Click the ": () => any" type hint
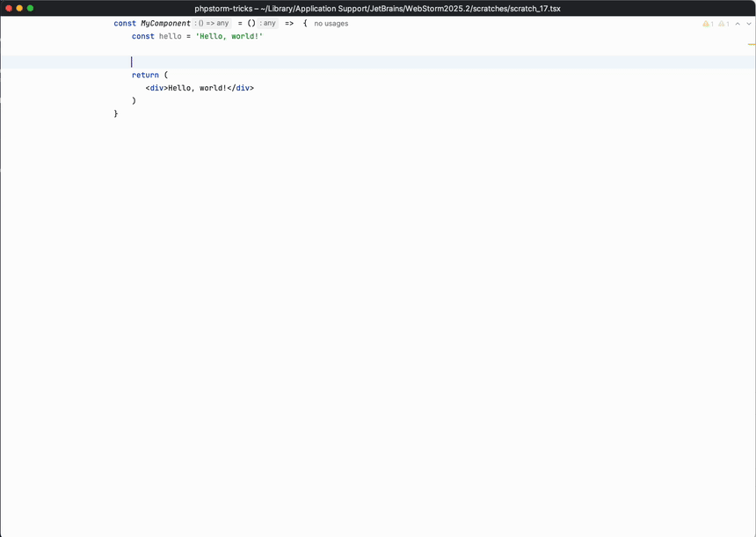Viewport: 756px width, 537px height. (212, 24)
